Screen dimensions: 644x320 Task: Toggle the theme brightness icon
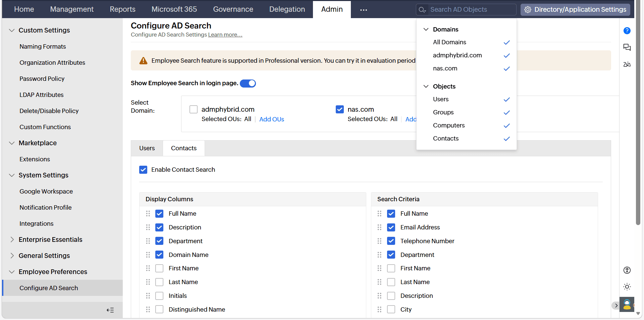pyautogui.click(x=627, y=287)
